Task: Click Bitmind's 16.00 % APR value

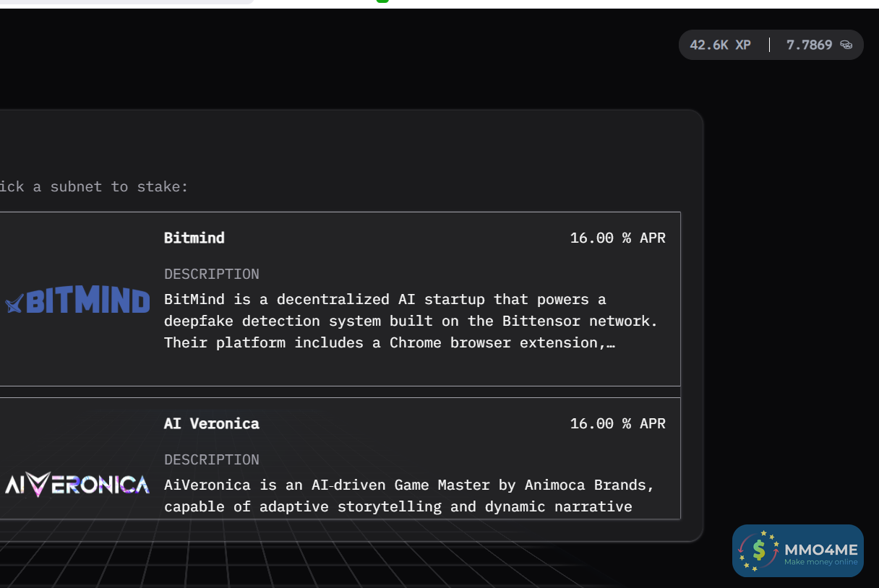Action: [x=617, y=238]
